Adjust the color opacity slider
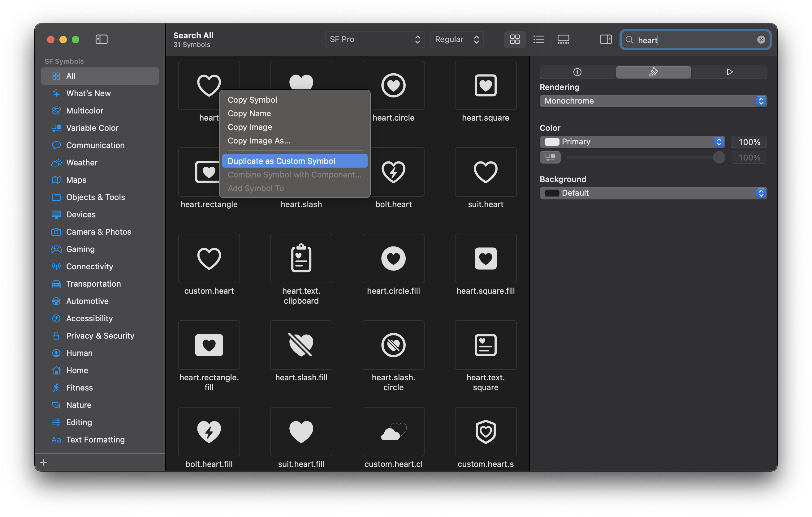812x517 pixels. coord(719,157)
